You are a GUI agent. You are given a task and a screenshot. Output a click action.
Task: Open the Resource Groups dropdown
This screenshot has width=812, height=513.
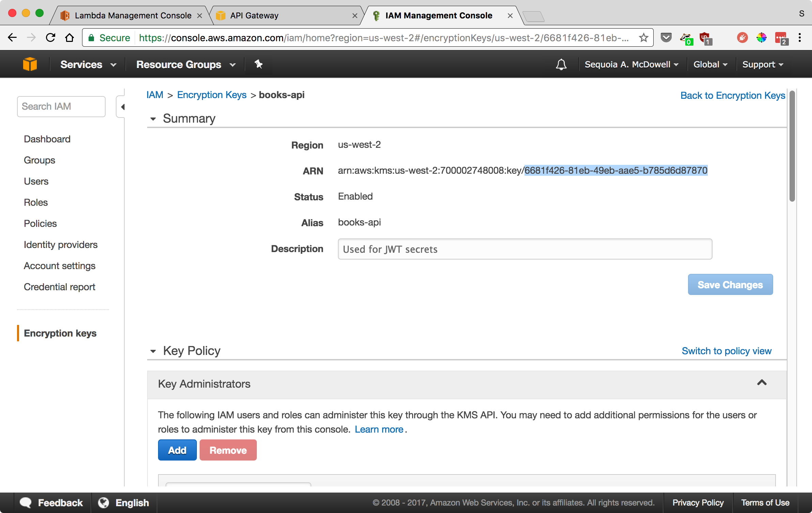point(186,64)
